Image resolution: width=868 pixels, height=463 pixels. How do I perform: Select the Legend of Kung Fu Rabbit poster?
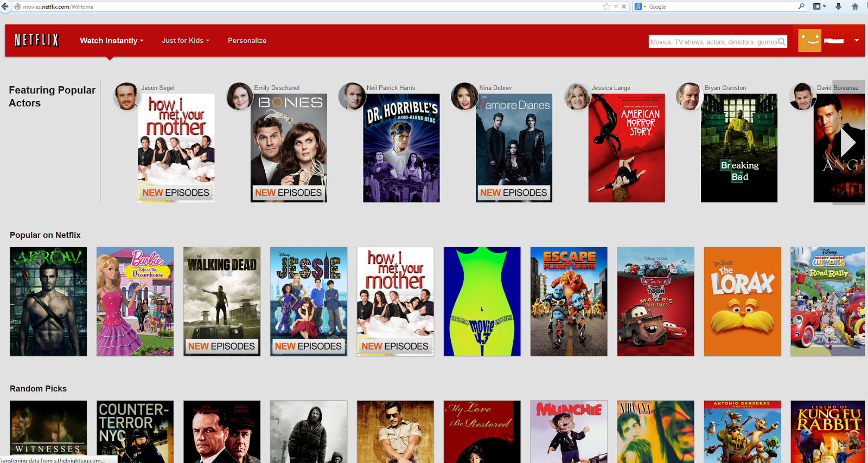(x=828, y=432)
